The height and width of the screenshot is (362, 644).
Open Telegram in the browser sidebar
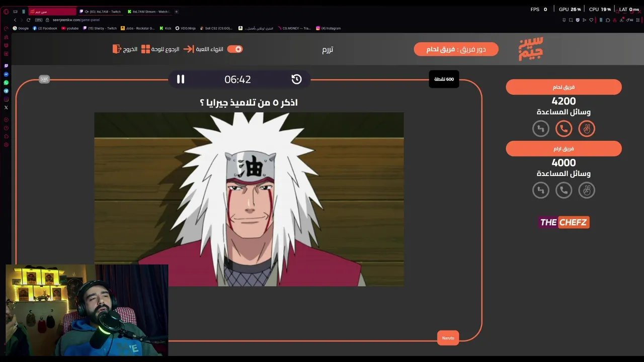point(6,91)
